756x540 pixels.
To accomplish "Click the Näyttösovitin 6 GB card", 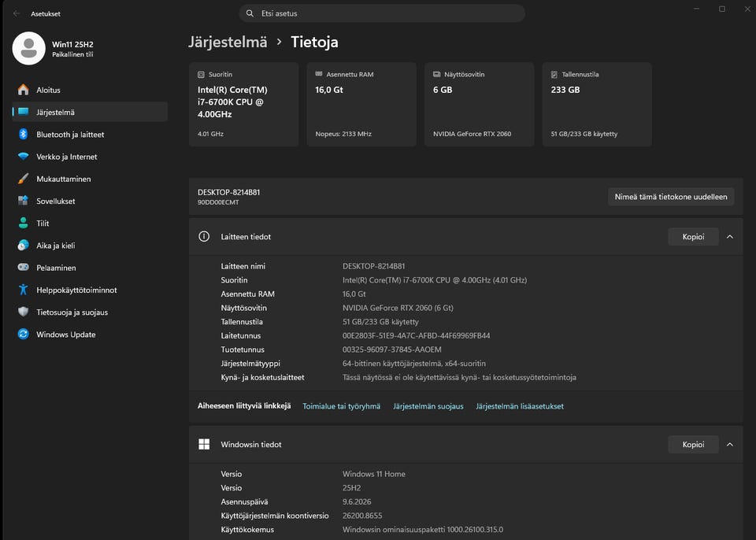I will (480, 104).
